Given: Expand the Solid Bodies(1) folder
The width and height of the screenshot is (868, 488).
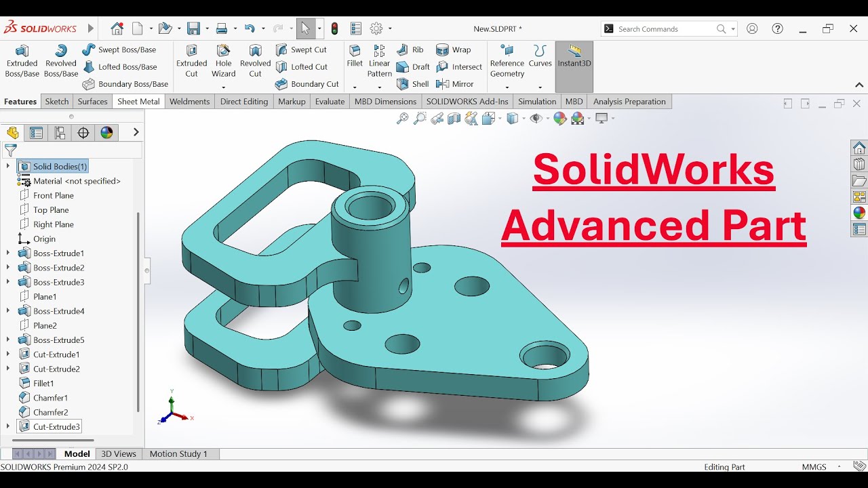Looking at the screenshot, I should pos(8,167).
